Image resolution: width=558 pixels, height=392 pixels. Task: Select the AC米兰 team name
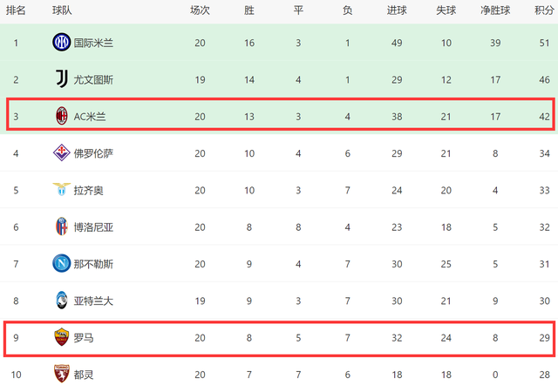[x=91, y=116]
